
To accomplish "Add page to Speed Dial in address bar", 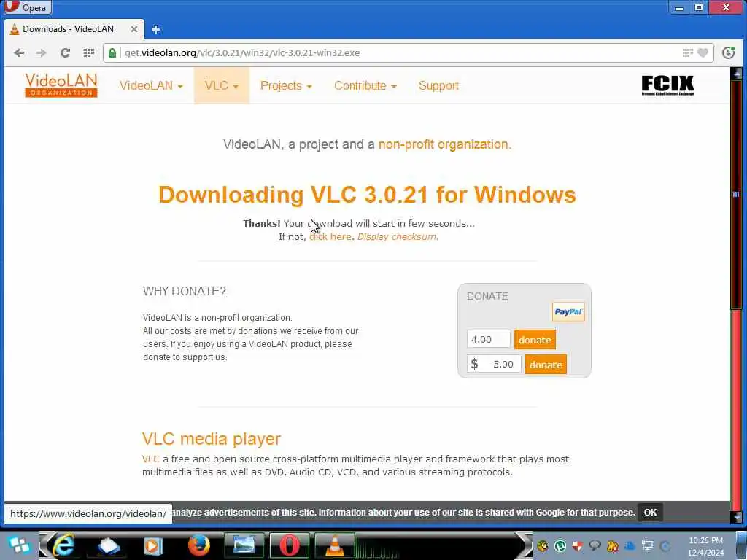I will tap(687, 52).
